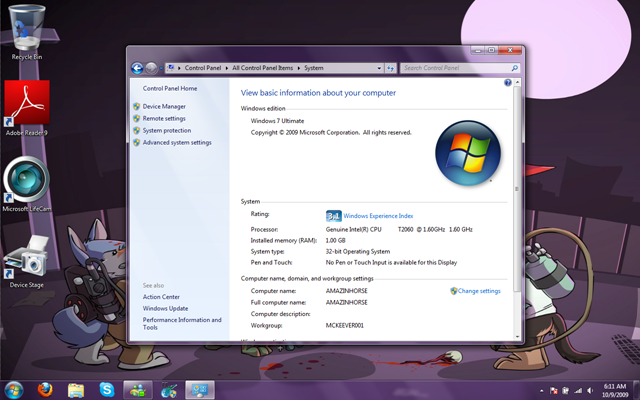Image resolution: width=640 pixels, height=400 pixels.
Task: Click the search magnifier icon
Action: coord(514,68)
